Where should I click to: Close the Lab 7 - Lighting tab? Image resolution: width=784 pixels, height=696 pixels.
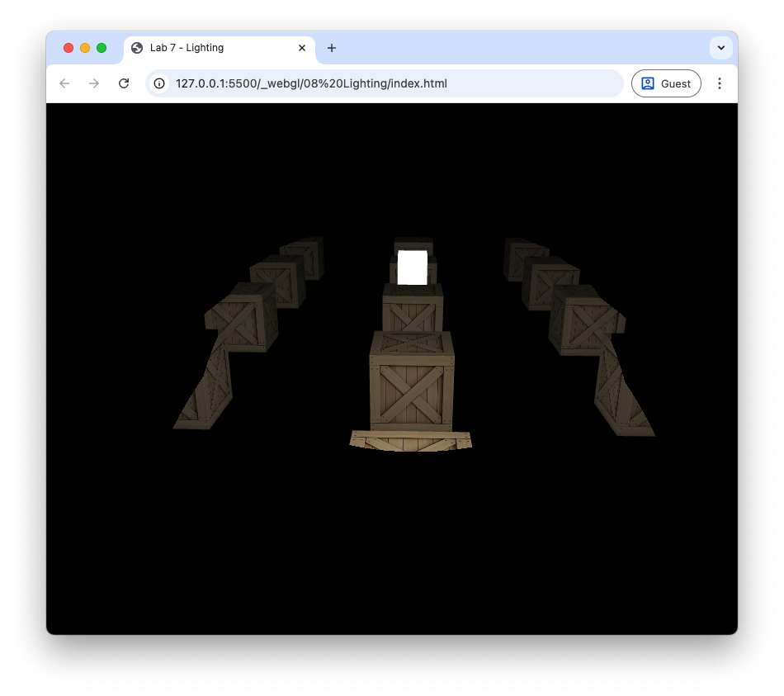pyautogui.click(x=302, y=48)
